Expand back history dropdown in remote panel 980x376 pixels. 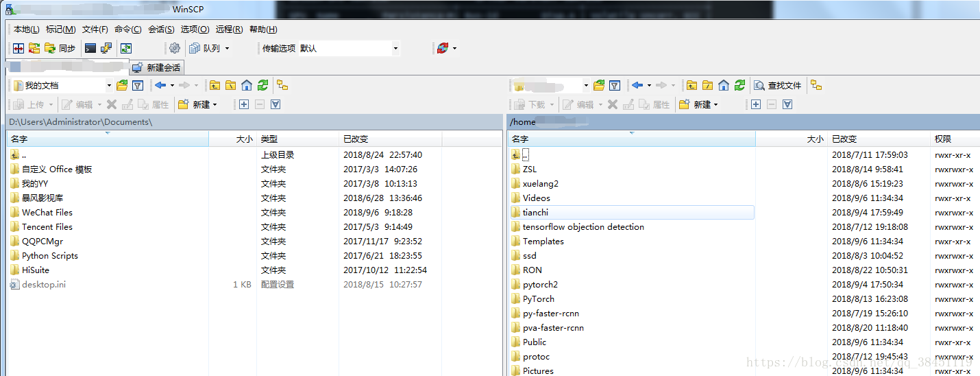click(x=649, y=85)
